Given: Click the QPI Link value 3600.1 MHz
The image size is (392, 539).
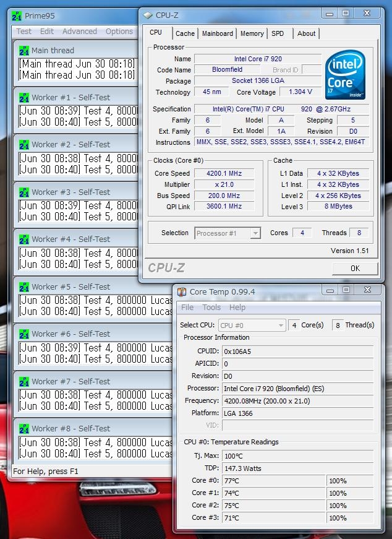Looking at the screenshot, I should (224, 206).
